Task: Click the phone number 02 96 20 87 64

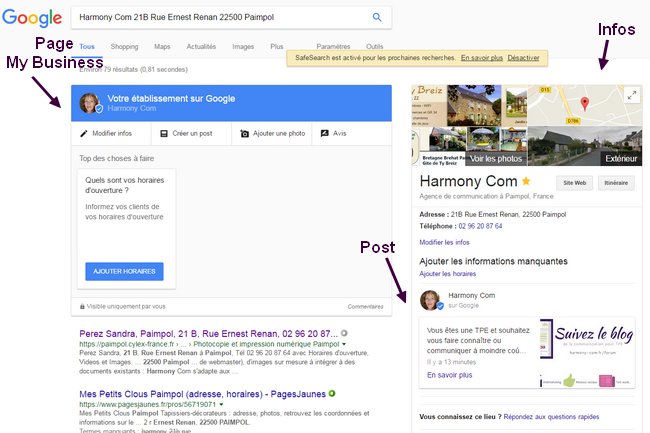Action: pyautogui.click(x=480, y=226)
